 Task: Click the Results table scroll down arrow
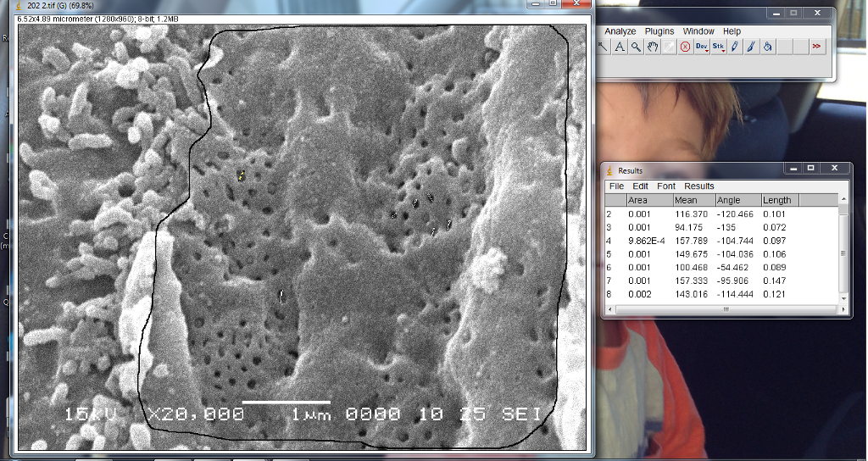pos(843,299)
